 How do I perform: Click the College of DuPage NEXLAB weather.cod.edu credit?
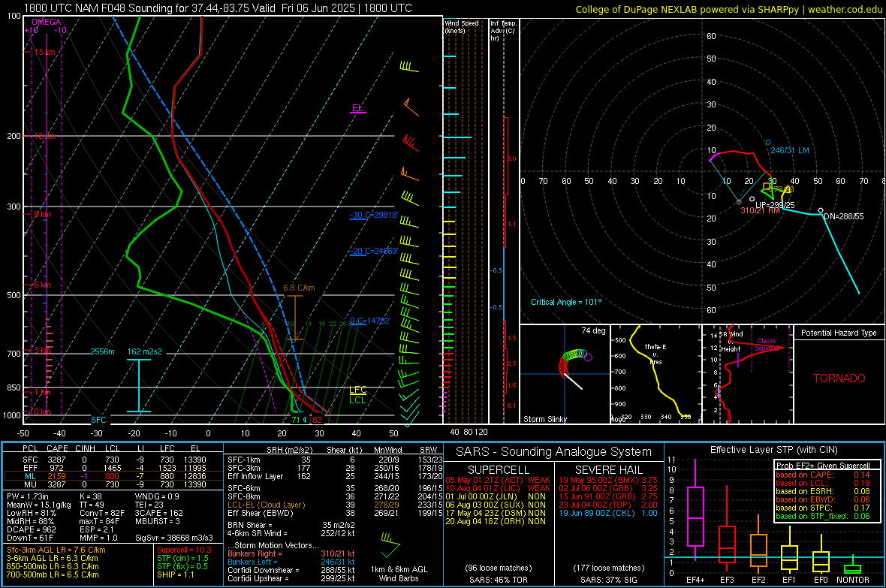[728, 9]
